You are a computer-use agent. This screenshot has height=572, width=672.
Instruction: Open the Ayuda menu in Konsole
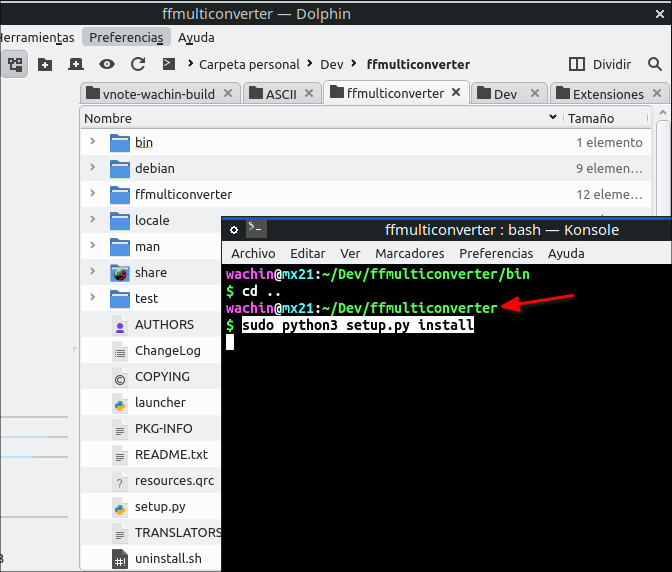[566, 253]
